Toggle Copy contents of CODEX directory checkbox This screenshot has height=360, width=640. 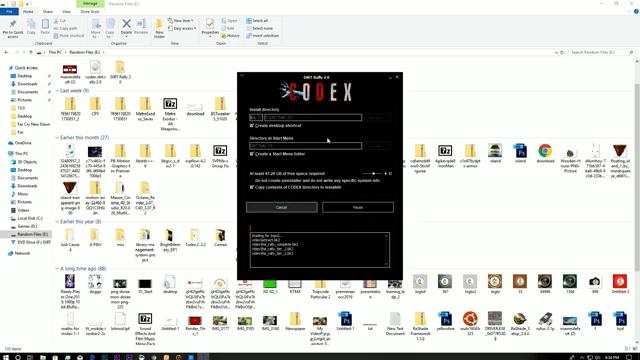(252, 187)
